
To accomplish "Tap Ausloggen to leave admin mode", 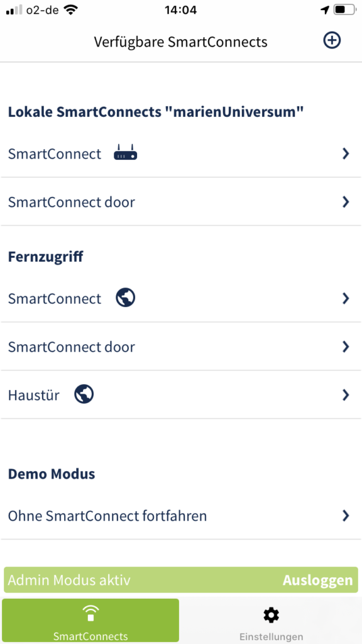I will pyautogui.click(x=317, y=580).
